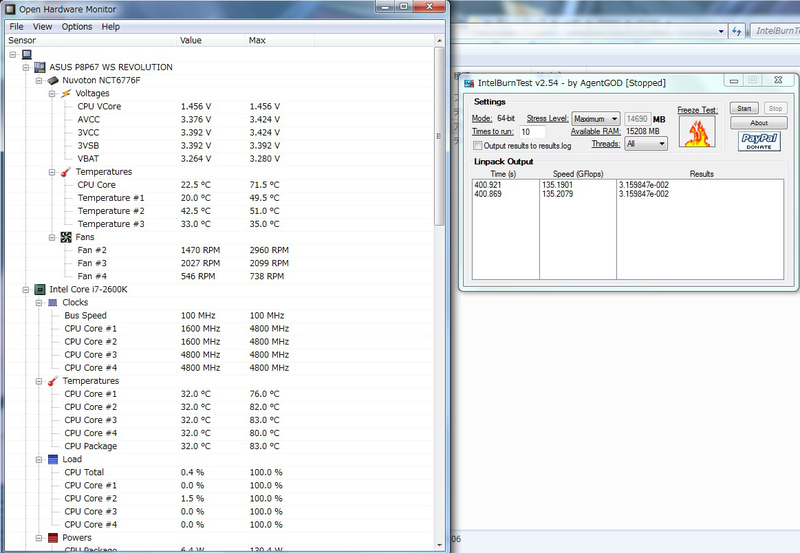Click the Open Hardware Monitor title bar icon

pyautogui.click(x=10, y=9)
